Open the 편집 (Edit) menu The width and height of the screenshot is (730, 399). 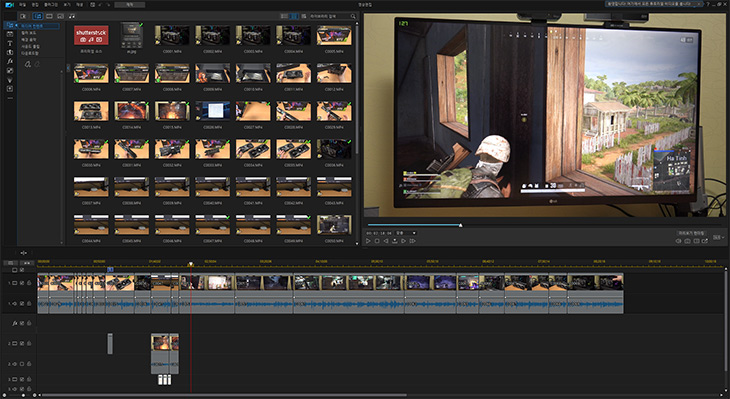tap(35, 5)
